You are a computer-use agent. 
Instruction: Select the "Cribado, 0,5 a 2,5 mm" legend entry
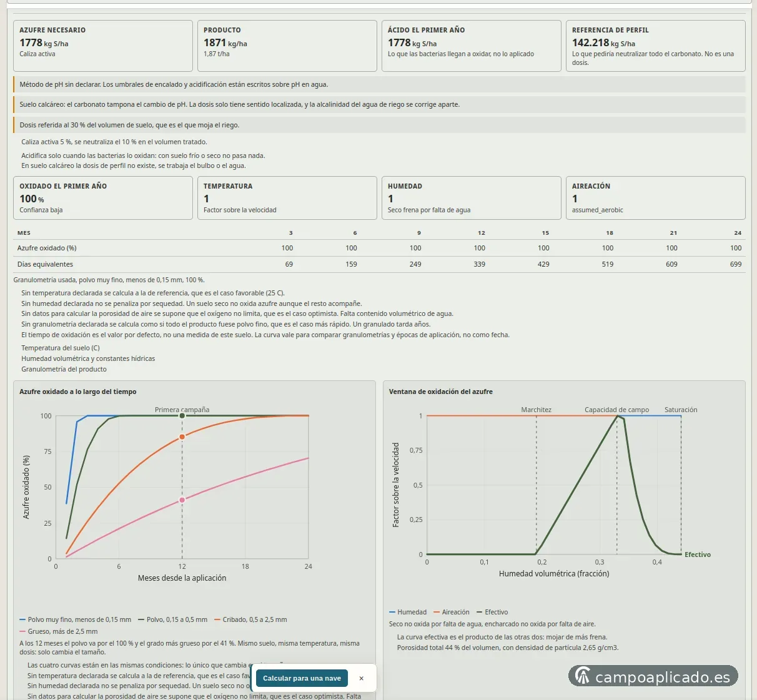tap(250, 619)
